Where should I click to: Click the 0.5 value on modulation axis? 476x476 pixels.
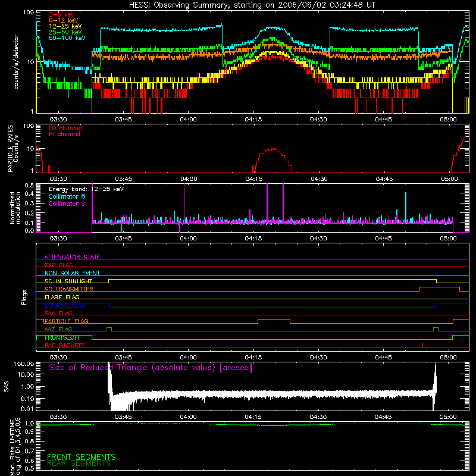coord(29,185)
